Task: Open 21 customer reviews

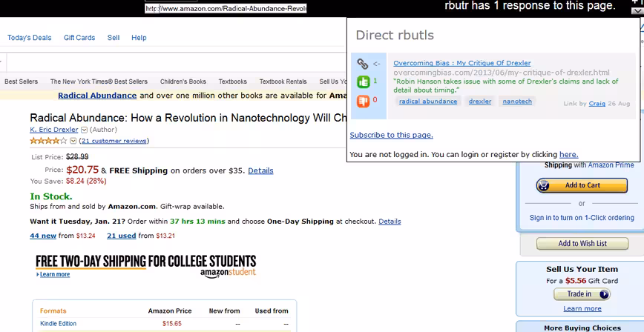Action: pyautogui.click(x=114, y=141)
